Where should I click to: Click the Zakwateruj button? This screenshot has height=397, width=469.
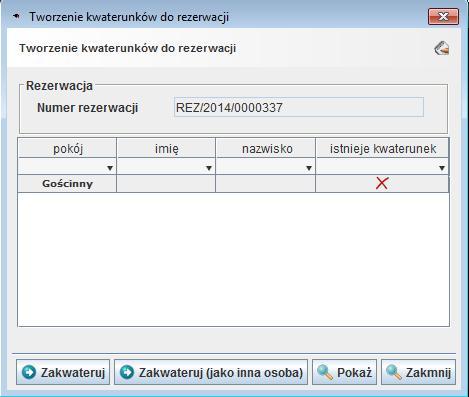pyautogui.click(x=63, y=372)
